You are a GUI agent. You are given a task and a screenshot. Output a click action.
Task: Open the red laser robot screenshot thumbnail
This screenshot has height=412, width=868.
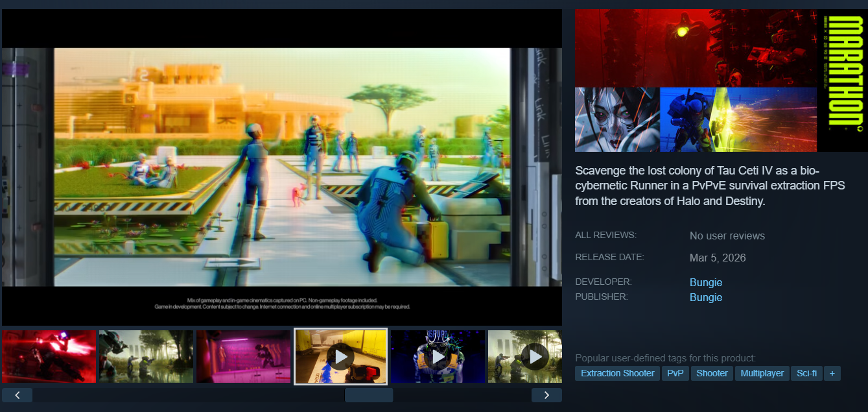[x=49, y=356]
